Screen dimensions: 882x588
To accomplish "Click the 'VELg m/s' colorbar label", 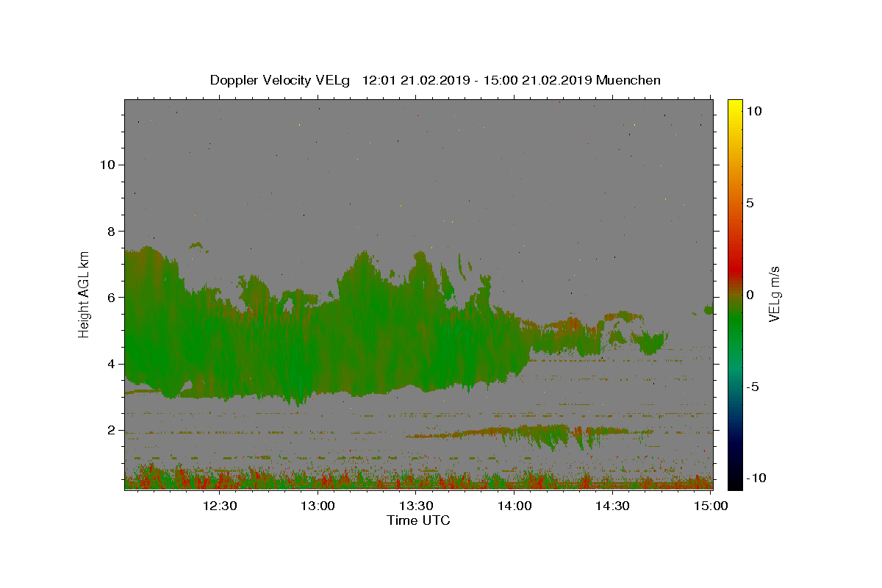I will [x=774, y=294].
